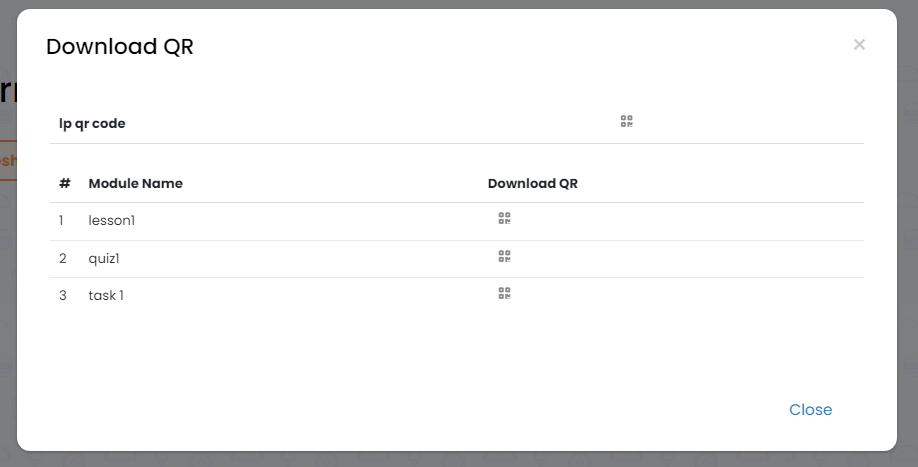Download QR code for lesson1
This screenshot has width=918, height=467.
click(505, 219)
